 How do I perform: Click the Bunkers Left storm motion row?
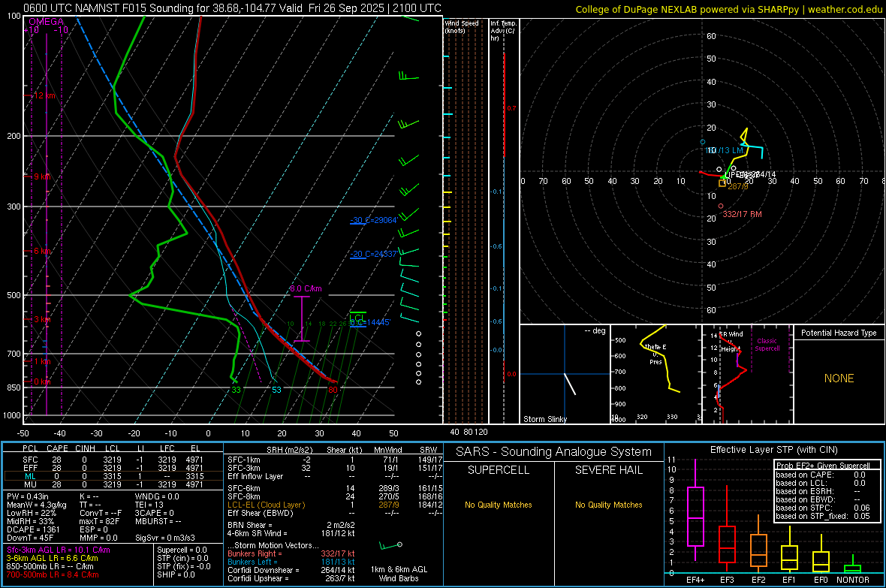(x=291, y=562)
